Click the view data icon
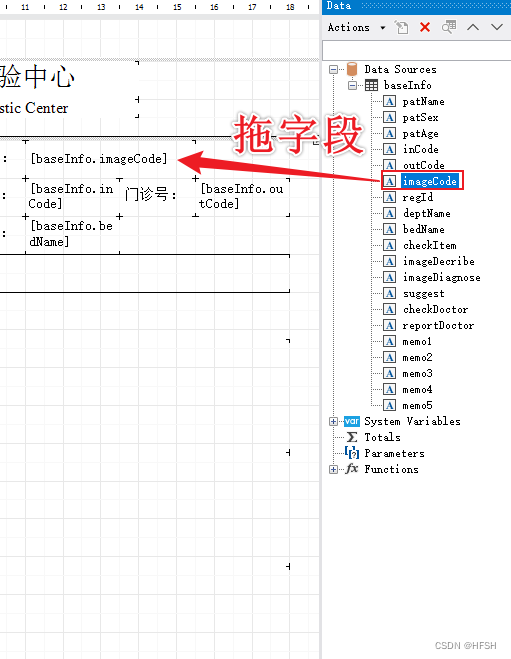The image size is (511, 659). (x=449, y=27)
